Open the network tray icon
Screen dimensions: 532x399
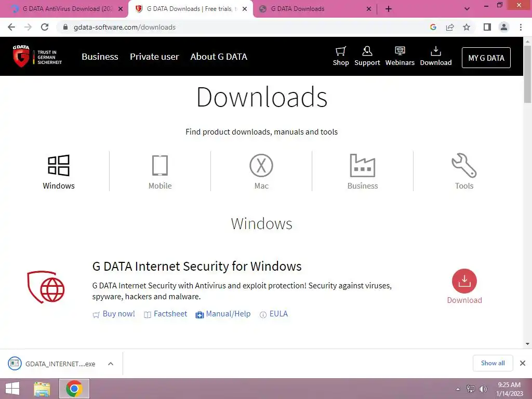pyautogui.click(x=470, y=389)
